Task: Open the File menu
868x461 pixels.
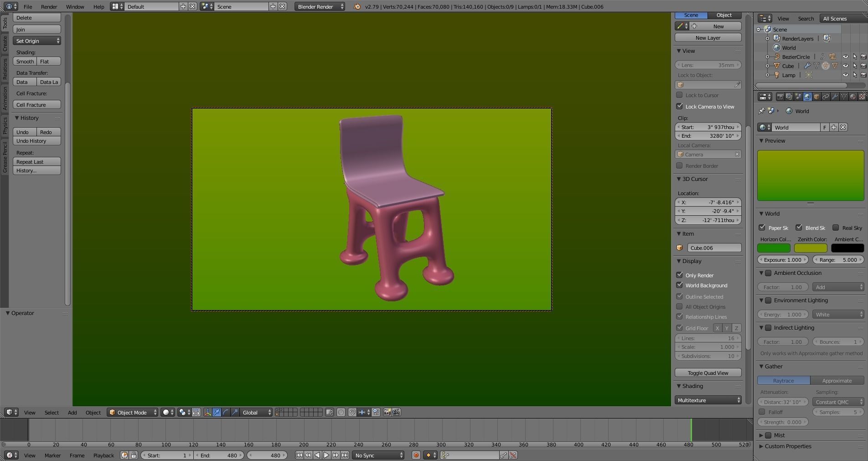Action: pos(28,6)
